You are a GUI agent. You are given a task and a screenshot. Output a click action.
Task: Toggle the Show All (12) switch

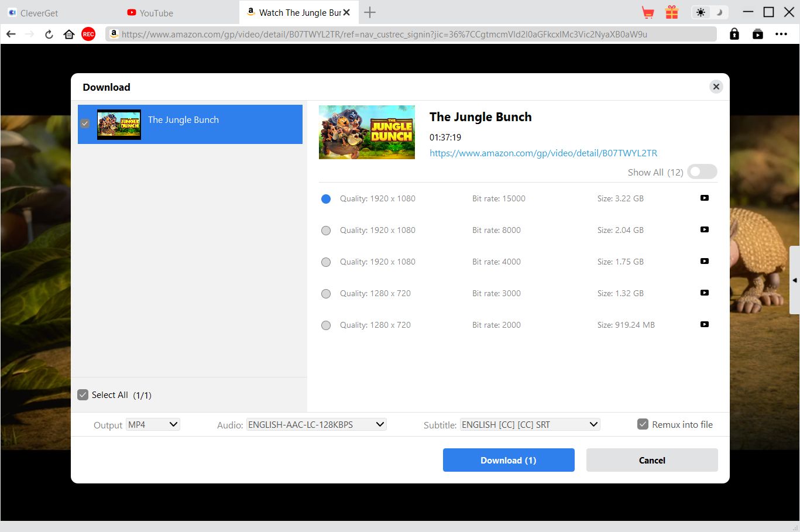[702, 172]
